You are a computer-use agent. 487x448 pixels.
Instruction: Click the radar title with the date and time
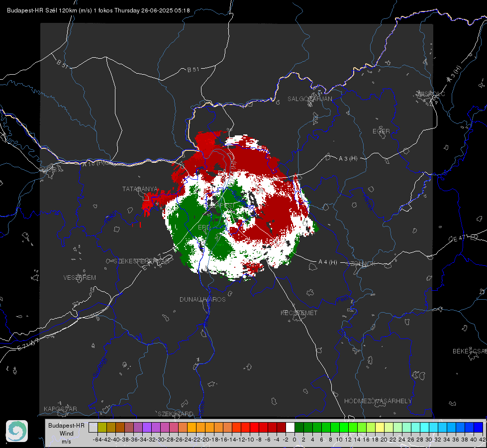(98, 10)
